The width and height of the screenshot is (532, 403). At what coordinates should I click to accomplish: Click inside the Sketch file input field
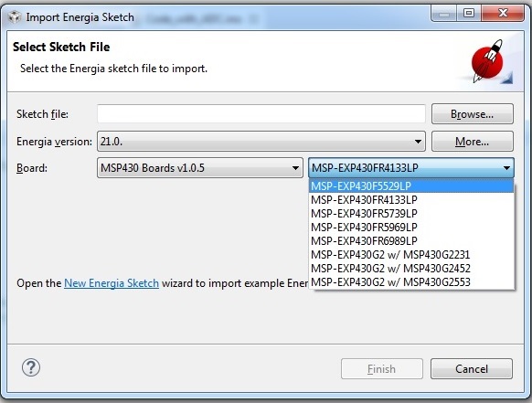tap(261, 114)
